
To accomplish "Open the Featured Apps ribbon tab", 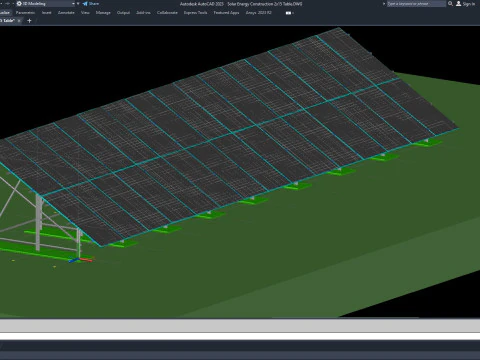I will point(226,13).
